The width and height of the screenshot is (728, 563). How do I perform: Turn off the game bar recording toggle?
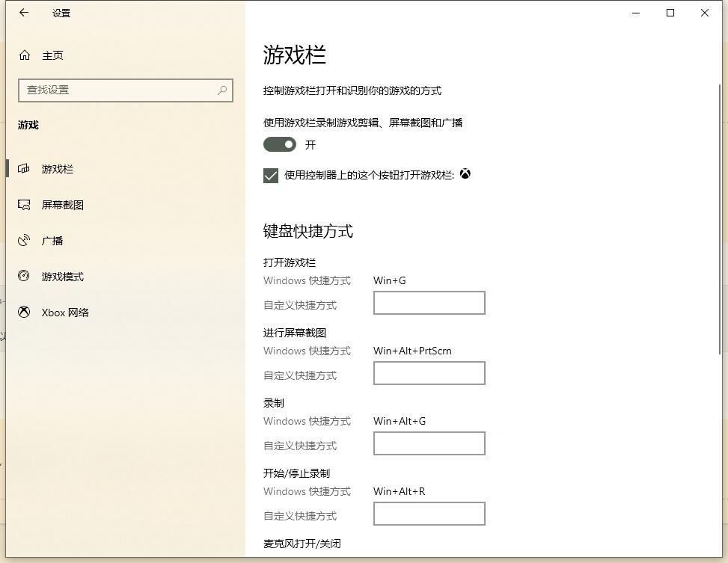coord(279,144)
